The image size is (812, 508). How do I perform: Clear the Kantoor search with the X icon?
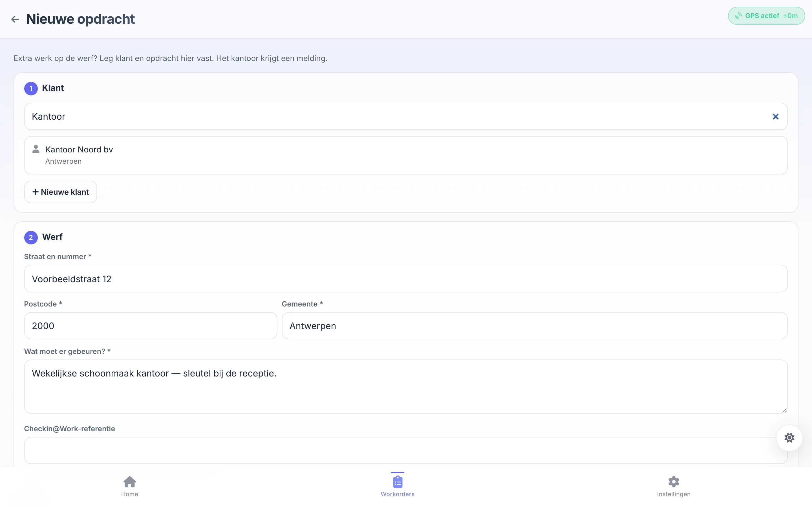point(775,117)
